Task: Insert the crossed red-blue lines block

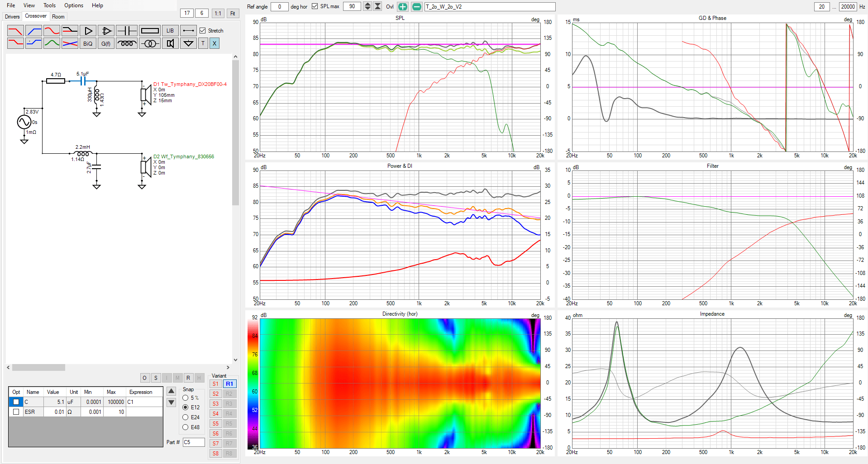Action: click(70, 43)
